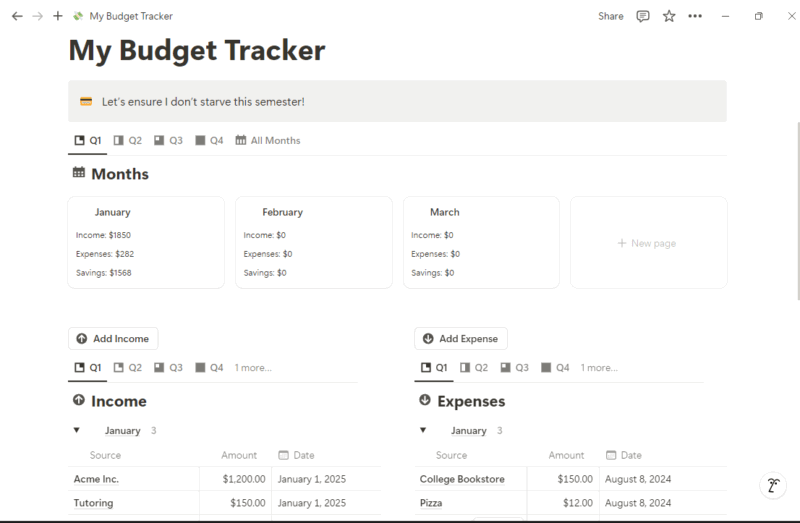
Task: Create a new month with New page
Action: 648,243
